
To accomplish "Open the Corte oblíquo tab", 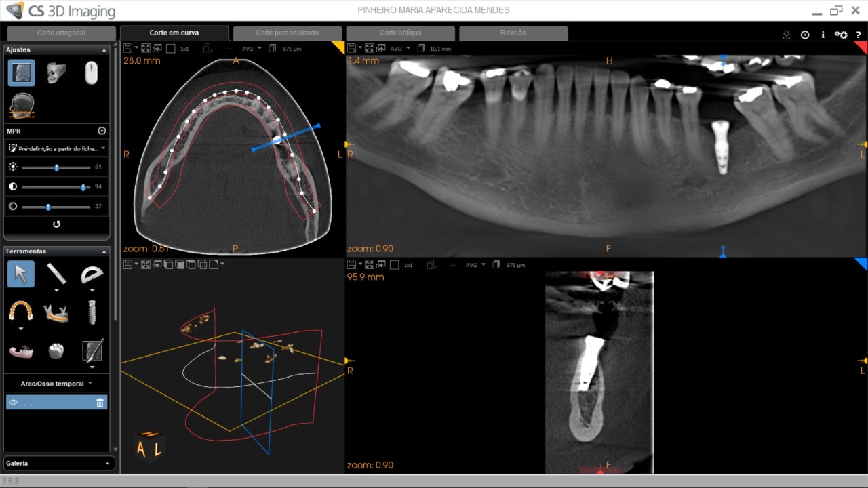I will [400, 33].
